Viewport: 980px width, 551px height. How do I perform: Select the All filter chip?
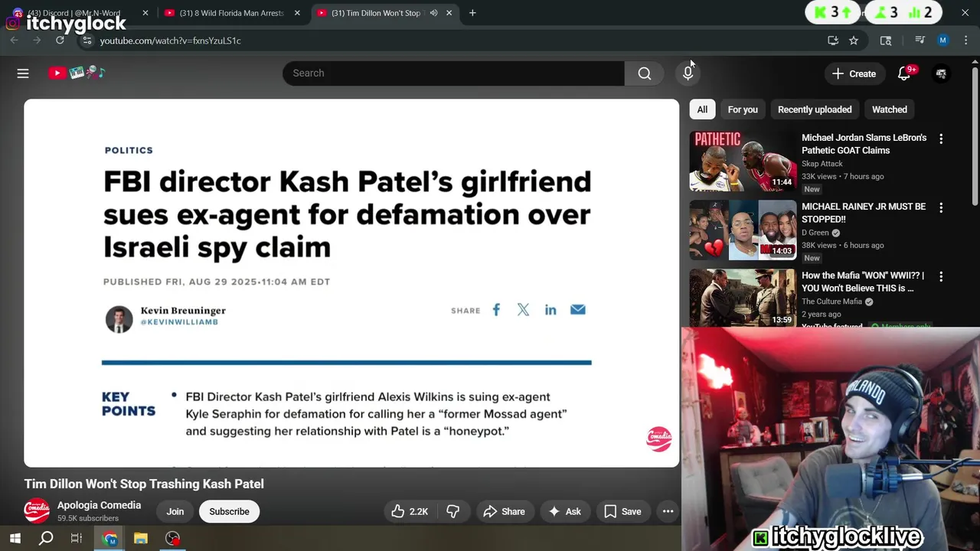click(702, 109)
